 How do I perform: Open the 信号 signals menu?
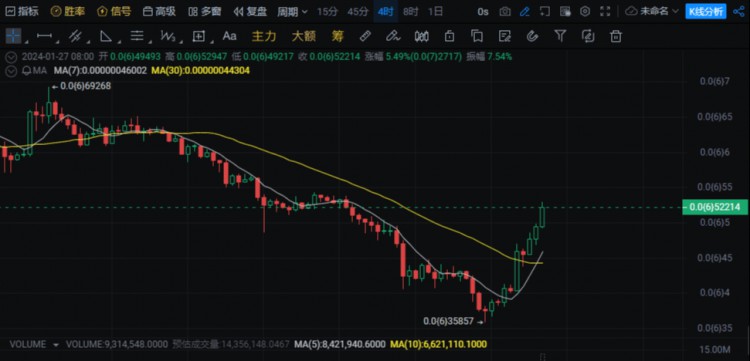113,11
